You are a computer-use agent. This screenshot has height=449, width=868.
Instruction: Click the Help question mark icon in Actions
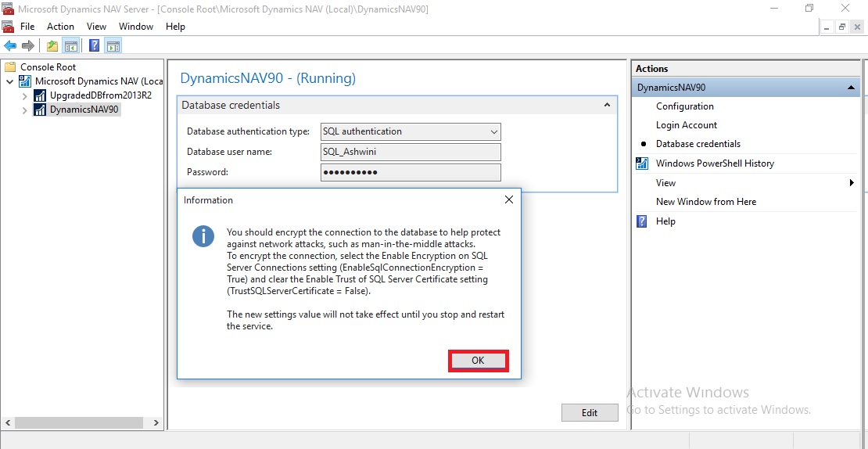(x=642, y=221)
